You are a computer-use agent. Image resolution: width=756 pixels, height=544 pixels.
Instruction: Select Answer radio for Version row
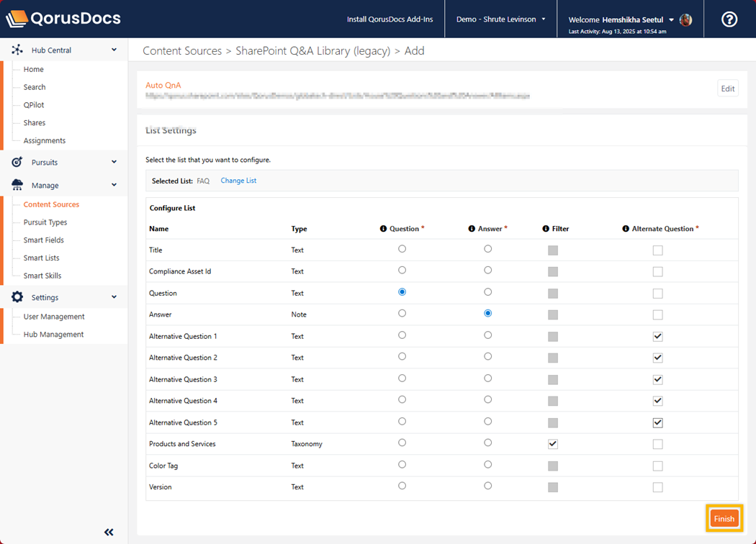(x=488, y=486)
